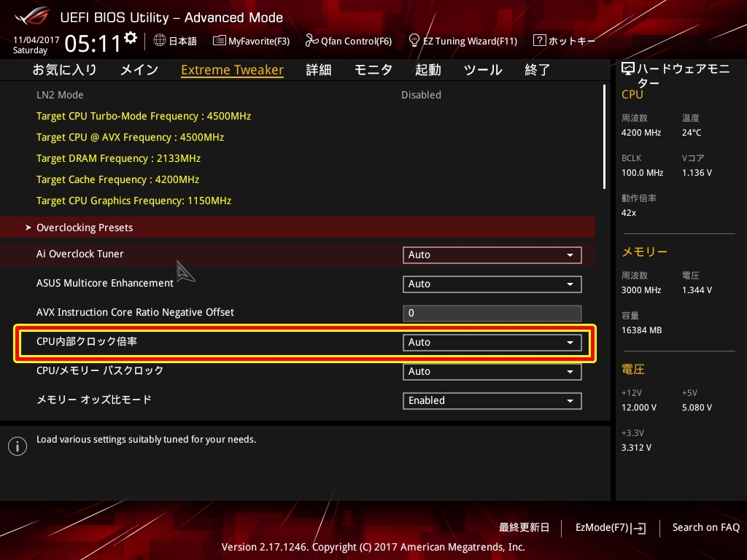The image size is (747, 560).
Task: Click the メモリー section heading
Action: [x=645, y=252]
